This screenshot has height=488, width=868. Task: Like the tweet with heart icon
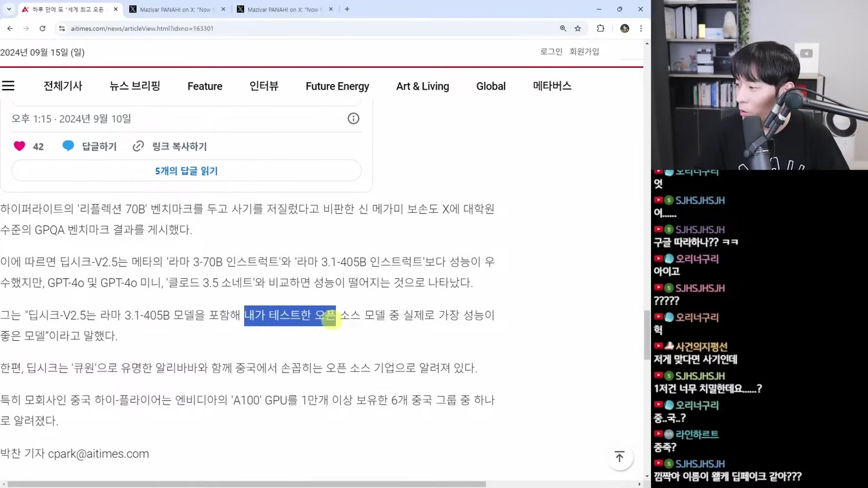click(19, 147)
